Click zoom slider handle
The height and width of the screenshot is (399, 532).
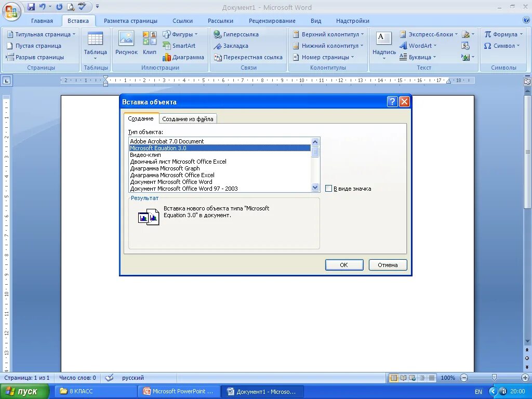(495, 378)
